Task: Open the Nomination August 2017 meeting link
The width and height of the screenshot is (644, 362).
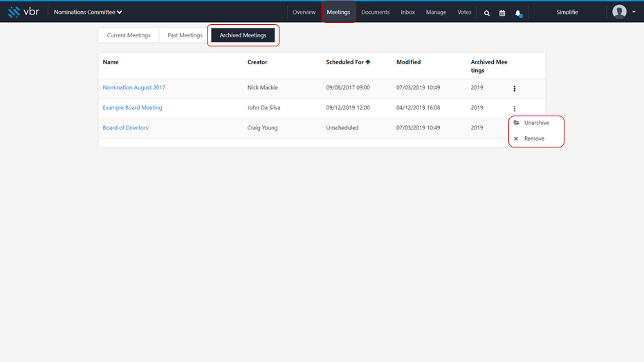Action: 134,87
